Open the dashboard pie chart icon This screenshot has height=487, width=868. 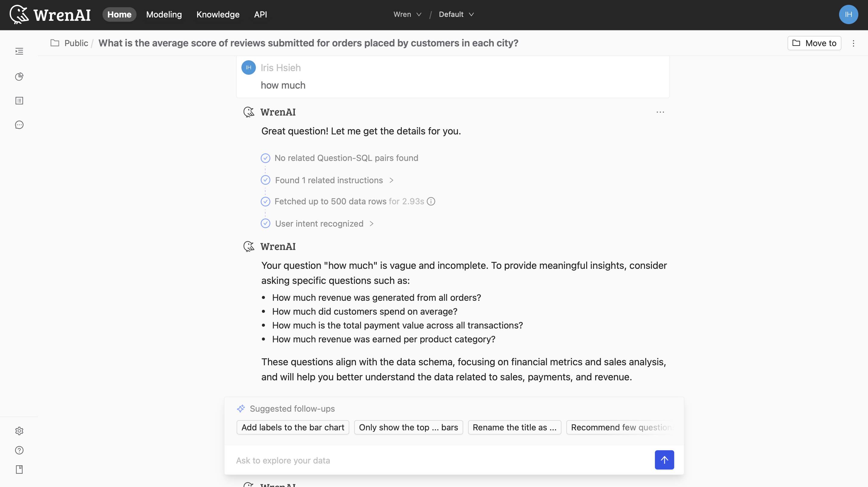19,77
